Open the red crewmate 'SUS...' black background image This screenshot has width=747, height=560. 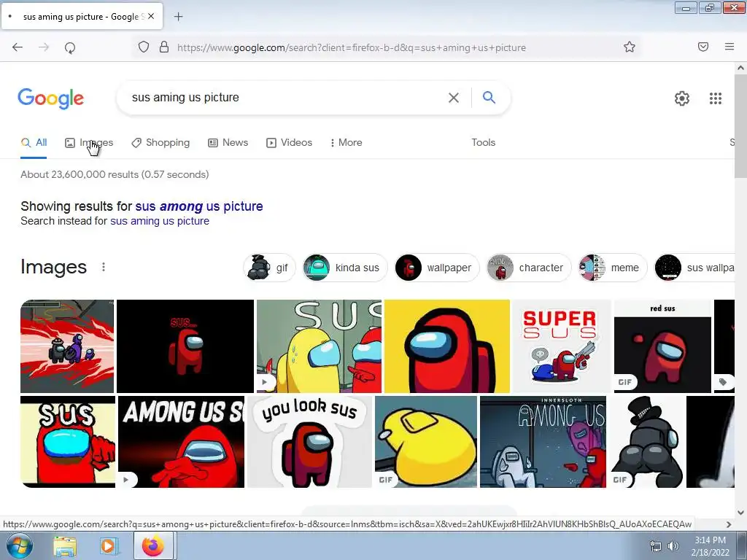coord(185,346)
